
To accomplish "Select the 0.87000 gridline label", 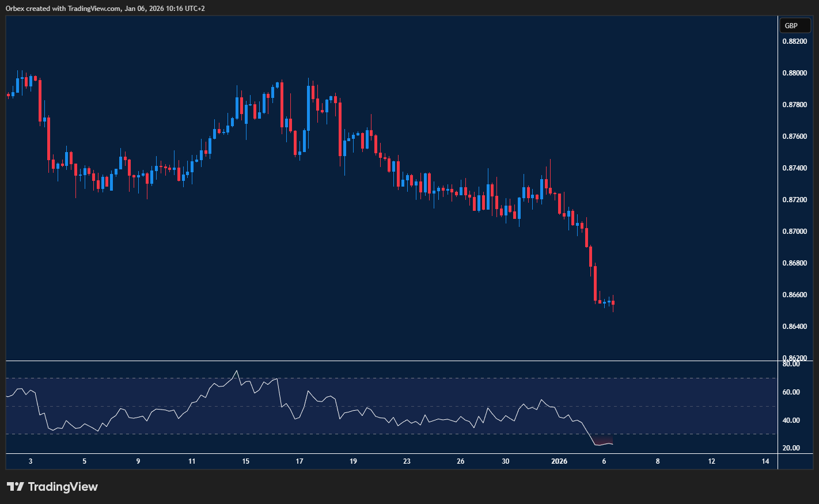I will click(794, 231).
